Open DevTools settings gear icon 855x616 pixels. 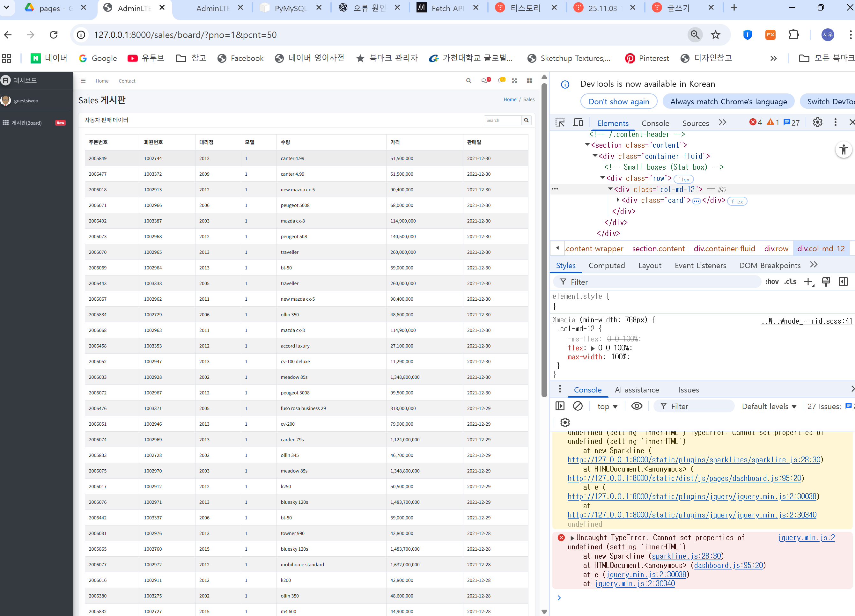click(817, 122)
